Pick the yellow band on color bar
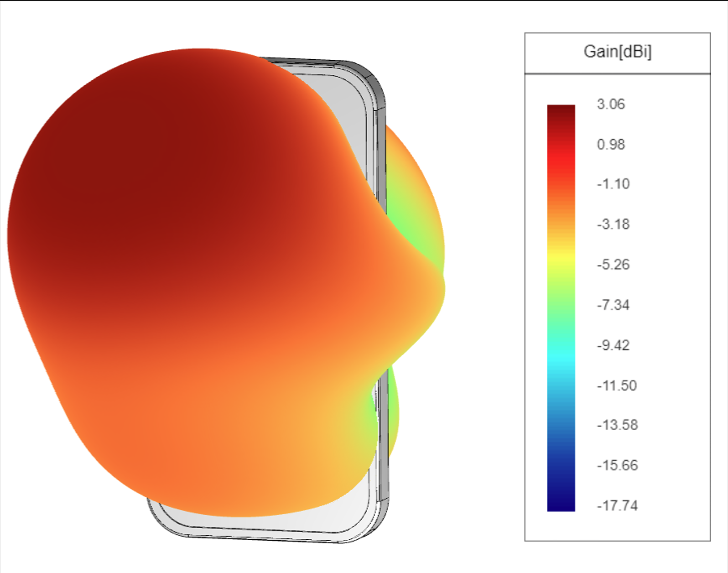This screenshot has width=728, height=573. [x=561, y=260]
